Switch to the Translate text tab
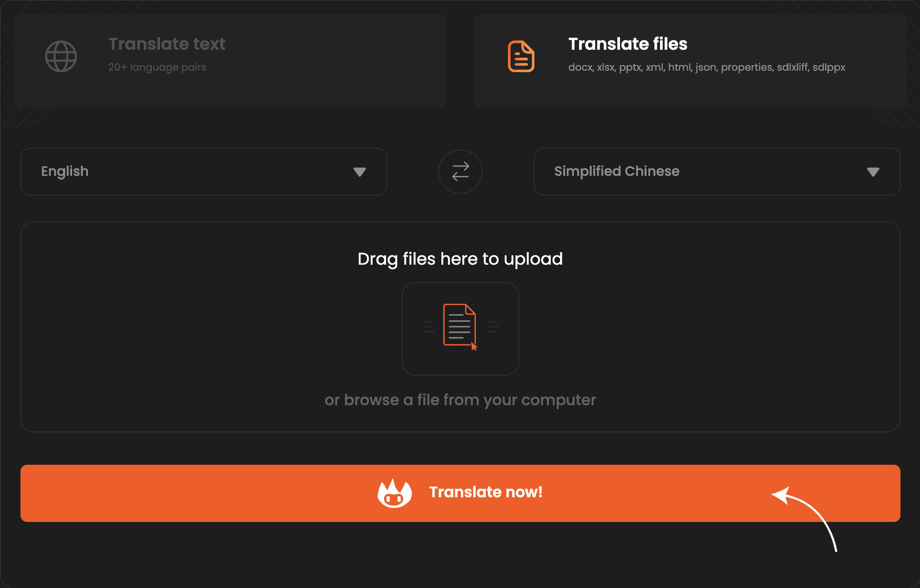 click(x=167, y=44)
